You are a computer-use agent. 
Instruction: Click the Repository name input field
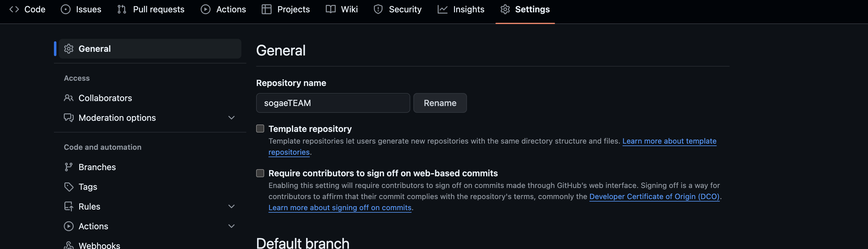[x=333, y=103]
